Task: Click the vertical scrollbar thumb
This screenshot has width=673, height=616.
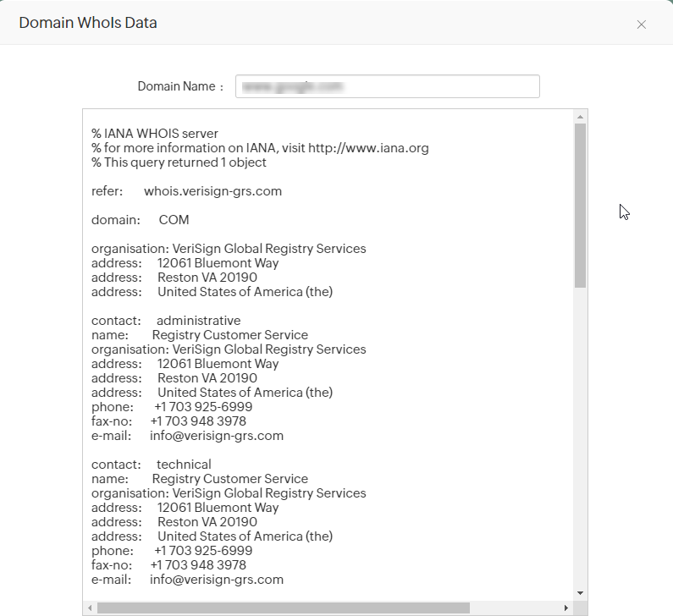Action: [x=580, y=206]
